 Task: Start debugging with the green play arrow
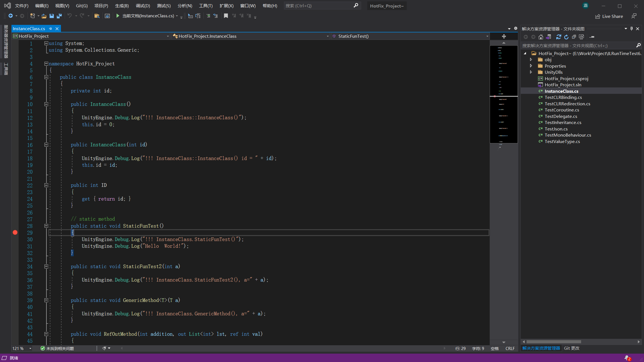[x=118, y=16]
